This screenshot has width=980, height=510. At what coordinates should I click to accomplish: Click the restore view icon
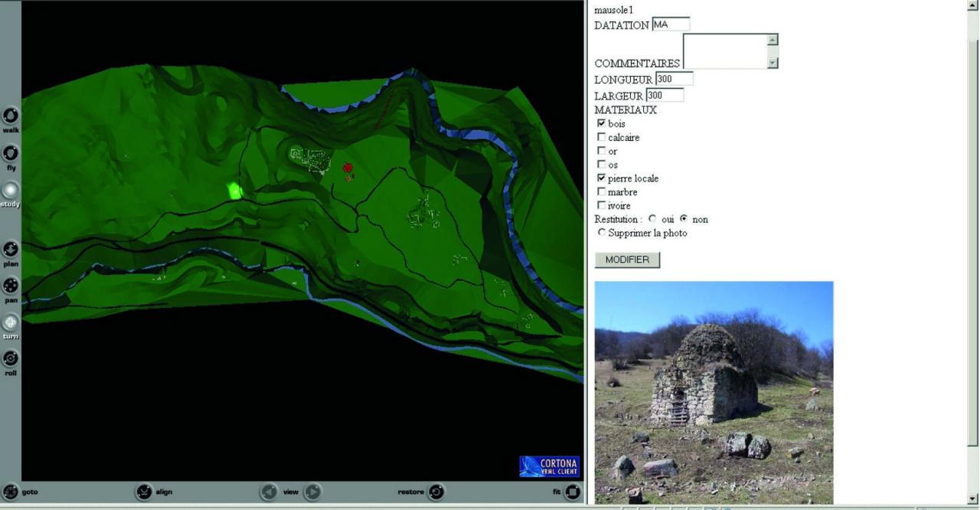point(436,492)
